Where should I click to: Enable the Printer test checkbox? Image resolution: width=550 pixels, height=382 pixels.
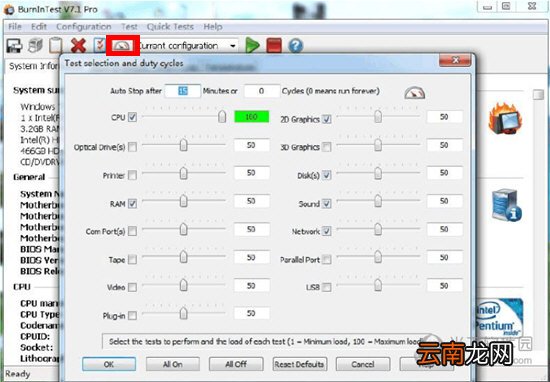(132, 175)
